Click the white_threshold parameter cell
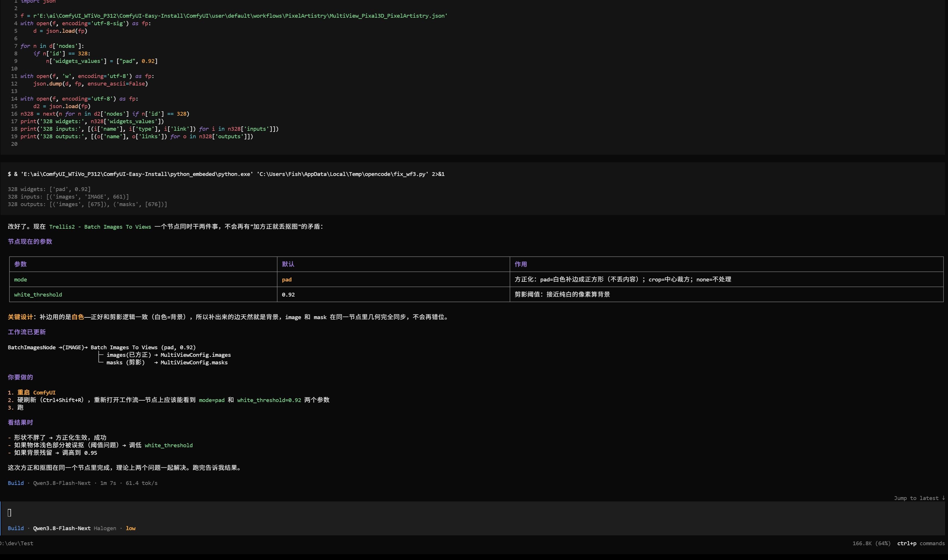Image resolution: width=948 pixels, height=560 pixels. tap(143, 294)
